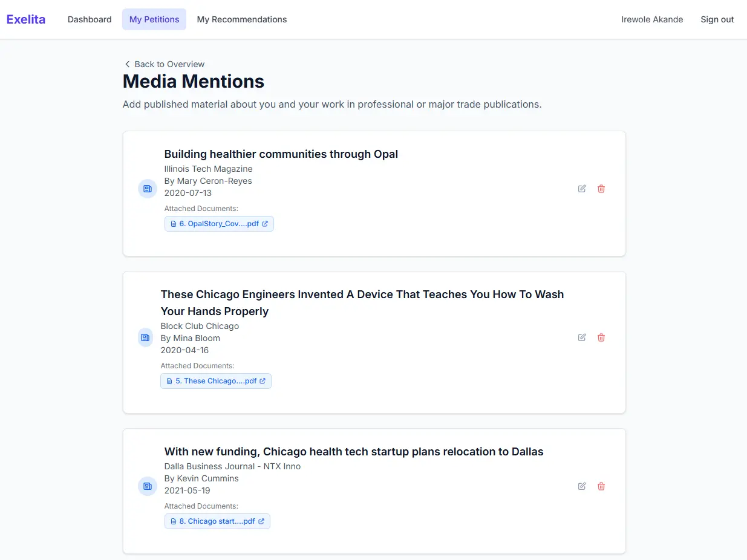
Task: Go back to Overview
Action: pyautogui.click(x=165, y=64)
